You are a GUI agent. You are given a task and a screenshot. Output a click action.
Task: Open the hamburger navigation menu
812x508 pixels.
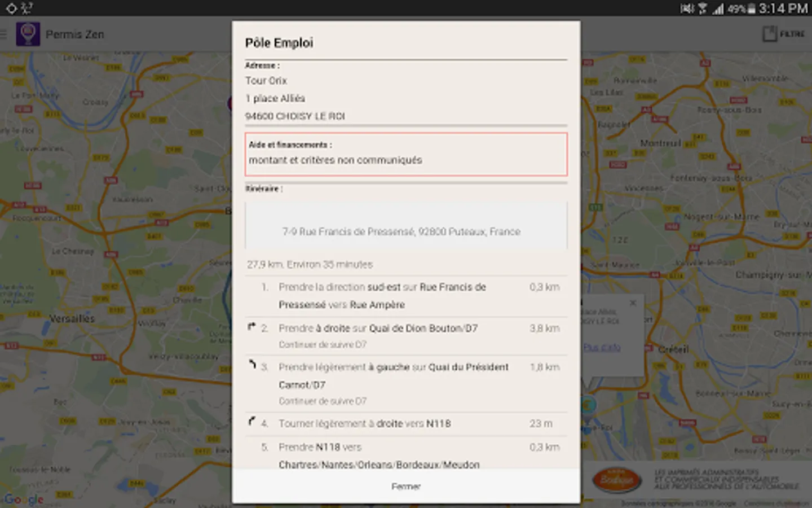pyautogui.click(x=3, y=34)
